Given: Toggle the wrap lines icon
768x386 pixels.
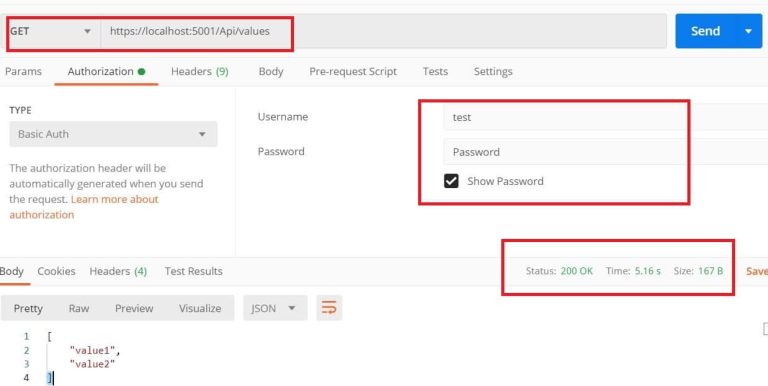Looking at the screenshot, I should 329,308.
